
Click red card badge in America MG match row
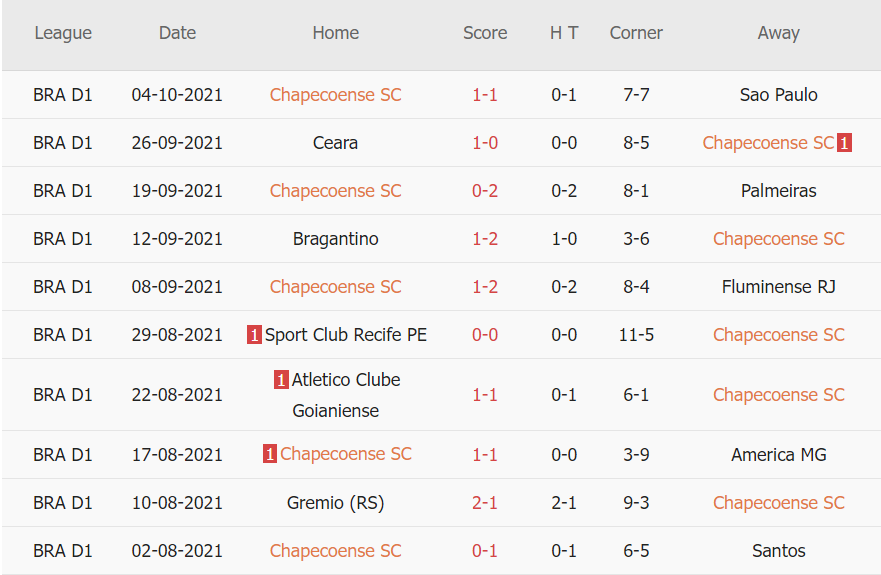(x=270, y=454)
